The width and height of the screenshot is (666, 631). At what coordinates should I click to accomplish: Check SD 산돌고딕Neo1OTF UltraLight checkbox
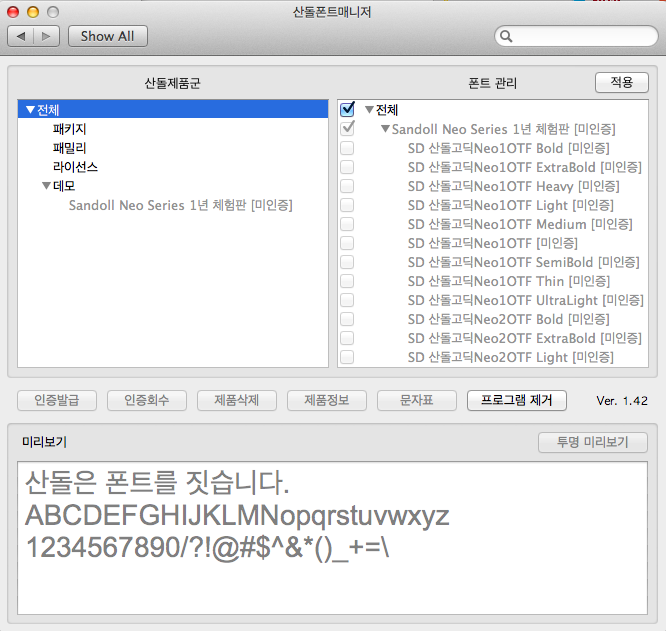coord(347,300)
